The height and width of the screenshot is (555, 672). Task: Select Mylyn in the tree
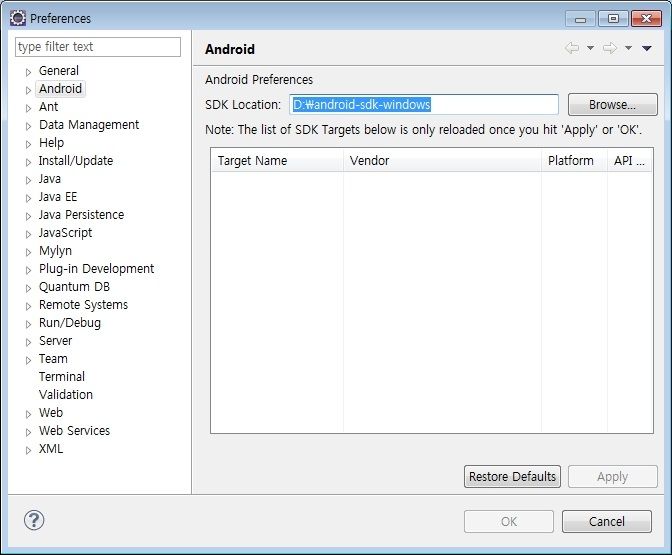pos(55,251)
